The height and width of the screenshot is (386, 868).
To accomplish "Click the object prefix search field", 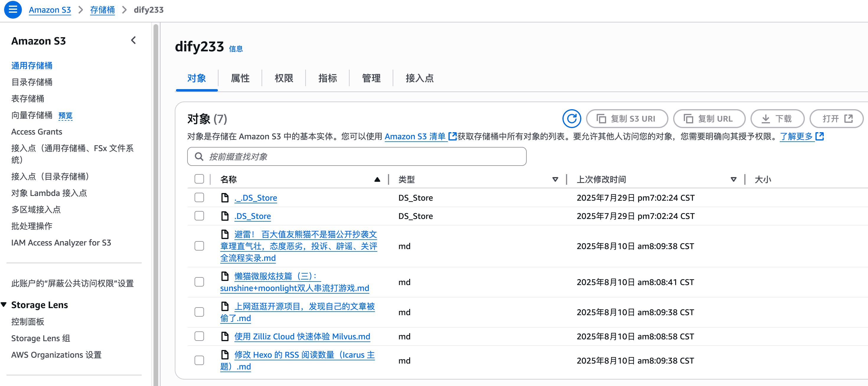I will coord(357,157).
